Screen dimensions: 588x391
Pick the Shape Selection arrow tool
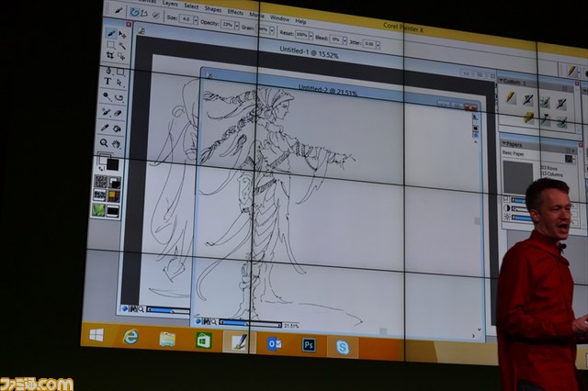(119, 83)
